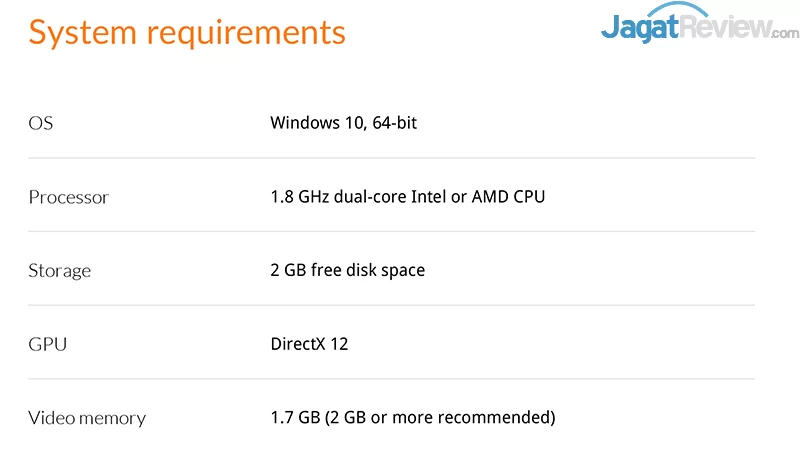Click the 2 GB free disk space text
The image size is (800, 467).
(x=347, y=271)
